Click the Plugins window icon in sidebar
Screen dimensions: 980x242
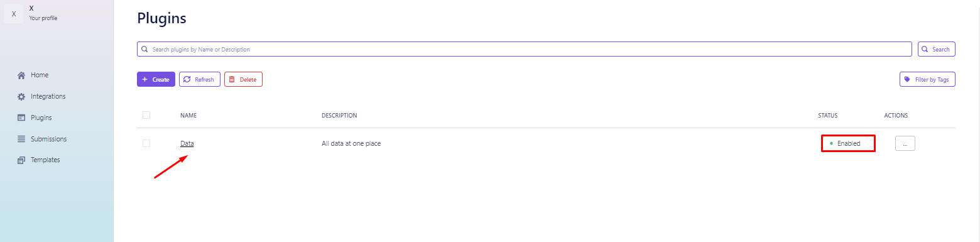point(21,118)
